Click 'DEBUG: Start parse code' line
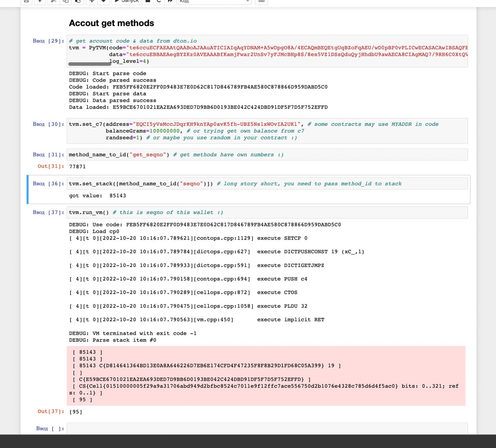 pyautogui.click(x=108, y=74)
